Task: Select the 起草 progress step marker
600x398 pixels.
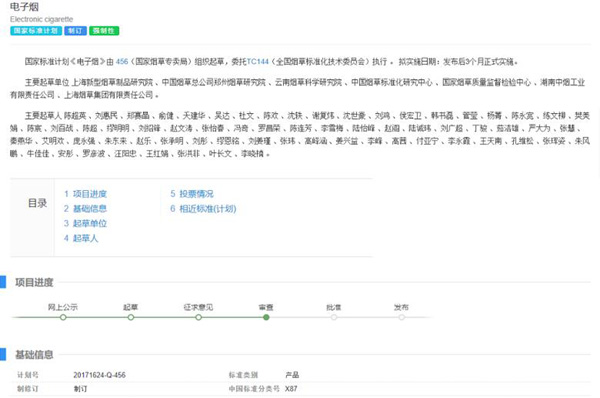Action: 131,317
